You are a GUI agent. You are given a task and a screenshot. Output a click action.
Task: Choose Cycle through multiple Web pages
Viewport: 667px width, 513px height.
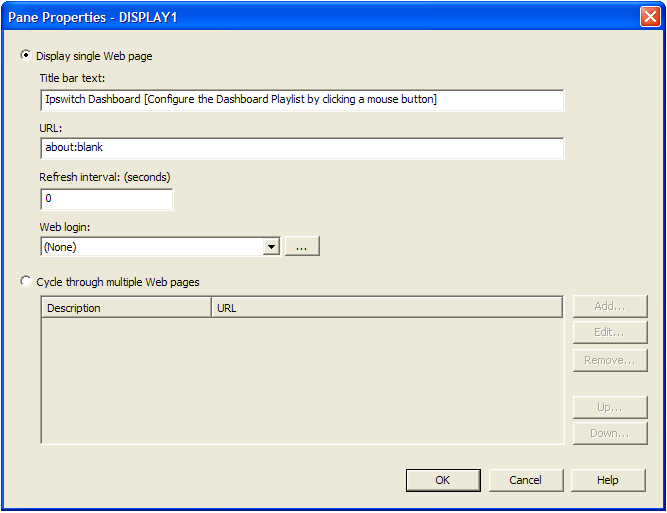(x=26, y=282)
